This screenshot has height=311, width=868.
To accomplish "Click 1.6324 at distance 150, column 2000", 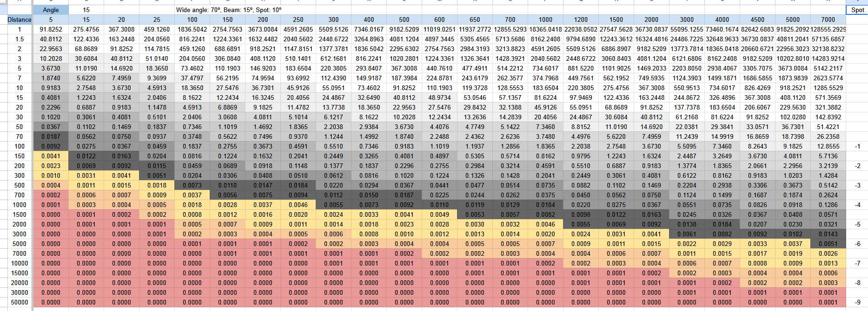I will [x=651, y=156].
